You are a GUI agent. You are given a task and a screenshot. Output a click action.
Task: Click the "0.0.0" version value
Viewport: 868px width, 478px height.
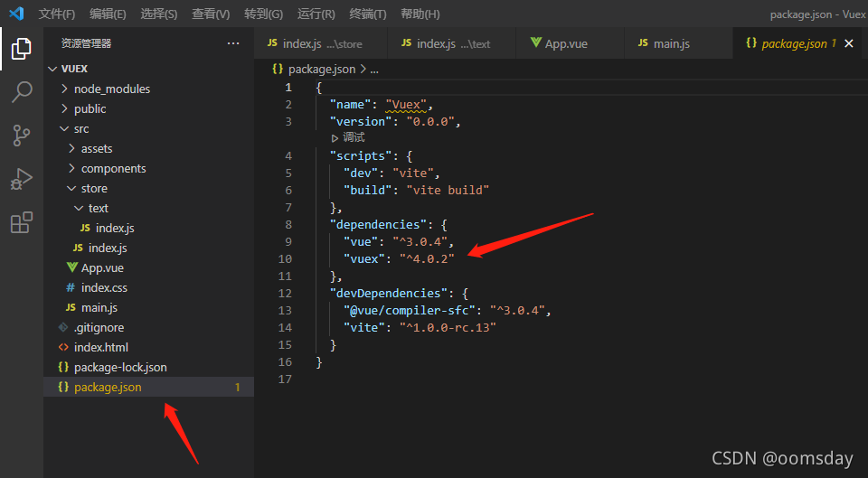(430, 122)
